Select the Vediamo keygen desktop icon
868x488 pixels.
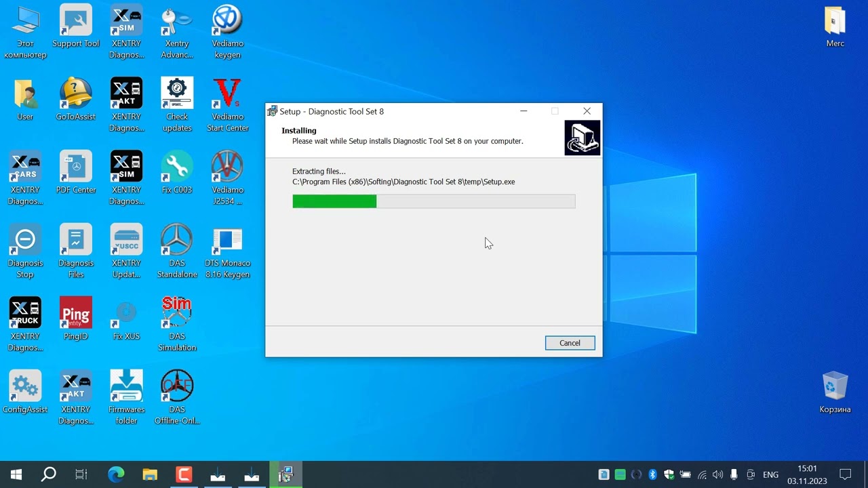227,32
